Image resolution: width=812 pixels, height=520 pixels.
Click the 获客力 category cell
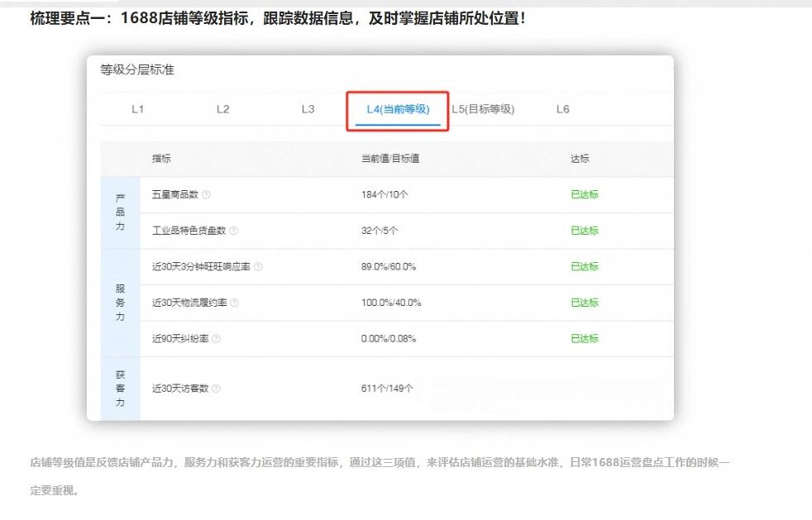coord(120,389)
